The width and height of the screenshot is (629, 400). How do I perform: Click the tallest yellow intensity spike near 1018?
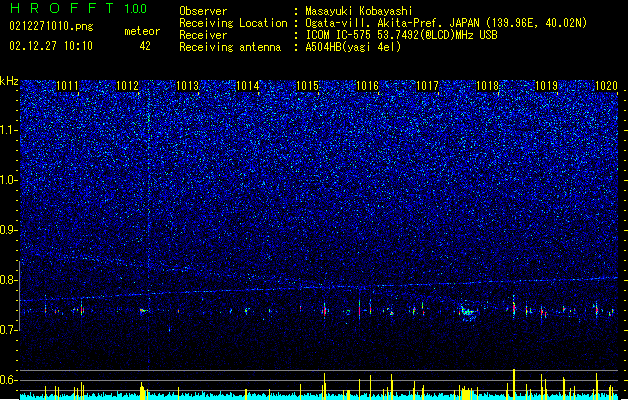514,384
